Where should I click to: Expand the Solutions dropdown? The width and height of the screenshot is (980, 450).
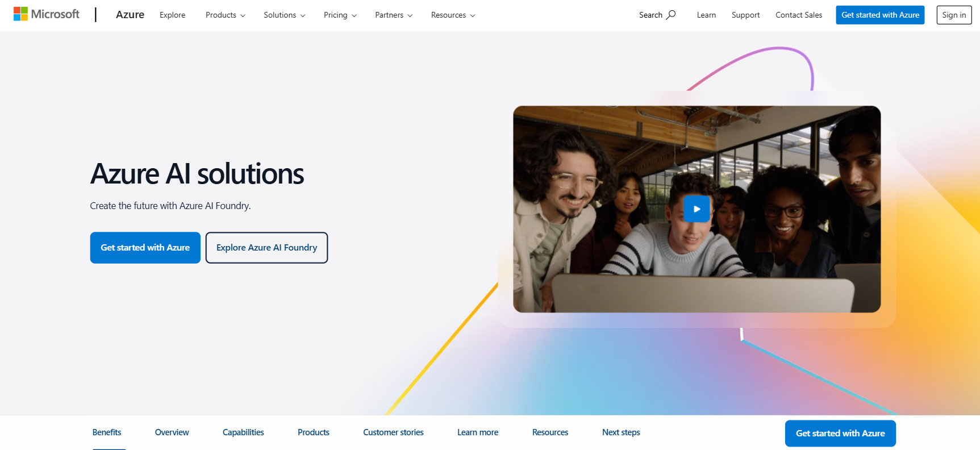click(x=285, y=15)
